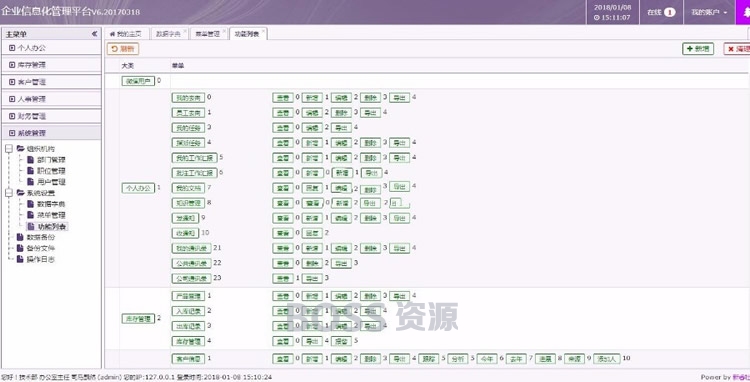Click the 公司通讯录 menu button

click(191, 278)
